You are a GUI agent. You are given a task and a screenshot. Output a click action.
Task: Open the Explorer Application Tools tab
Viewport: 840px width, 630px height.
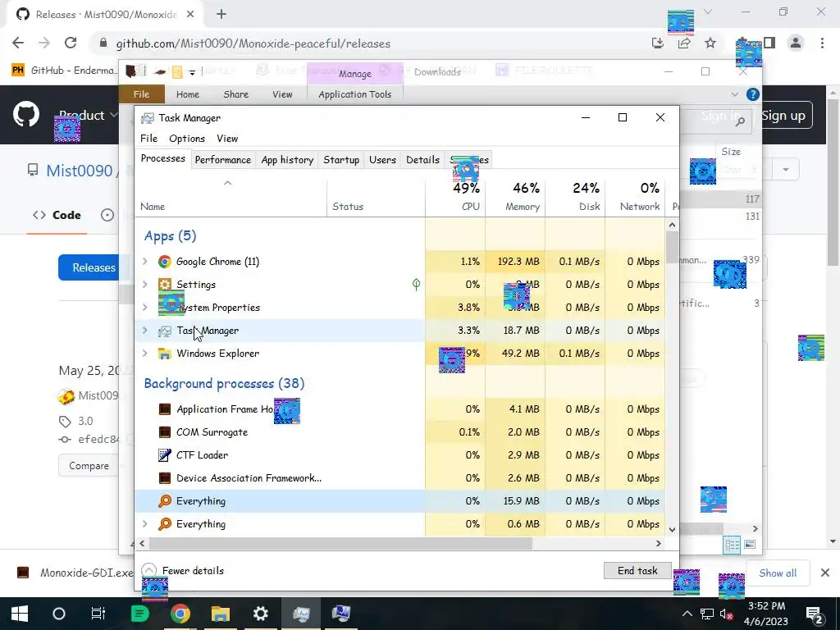[x=354, y=94]
